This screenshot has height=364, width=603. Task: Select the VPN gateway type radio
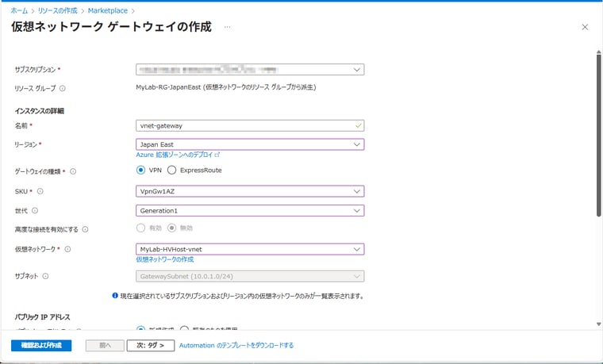coord(140,170)
